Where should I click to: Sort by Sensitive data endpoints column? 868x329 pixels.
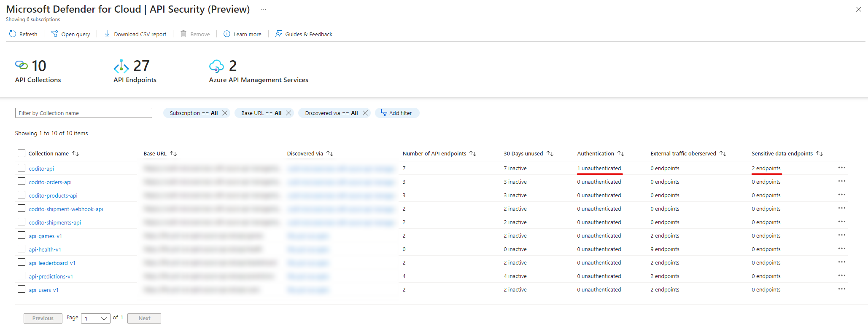[819, 154]
